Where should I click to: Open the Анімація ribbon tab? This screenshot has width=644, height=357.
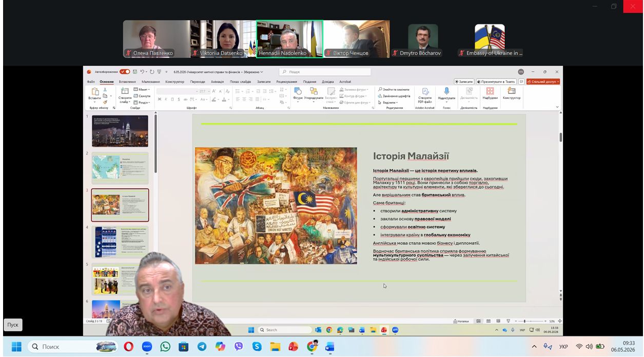(217, 82)
